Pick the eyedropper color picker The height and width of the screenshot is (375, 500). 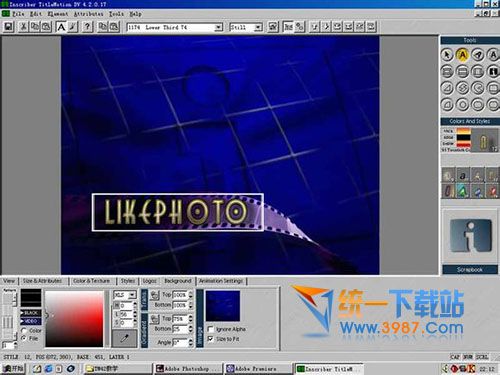point(124,339)
